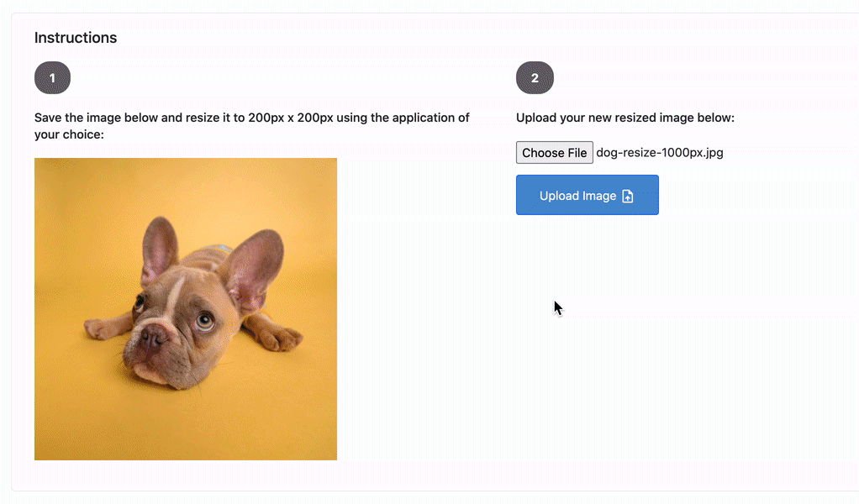Click the Instructions heading
Viewport: 859px width, 504px height.
(x=76, y=38)
